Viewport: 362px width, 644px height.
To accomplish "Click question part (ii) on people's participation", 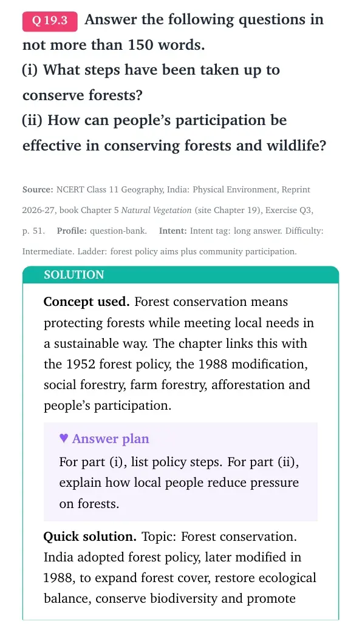I will click(x=174, y=133).
